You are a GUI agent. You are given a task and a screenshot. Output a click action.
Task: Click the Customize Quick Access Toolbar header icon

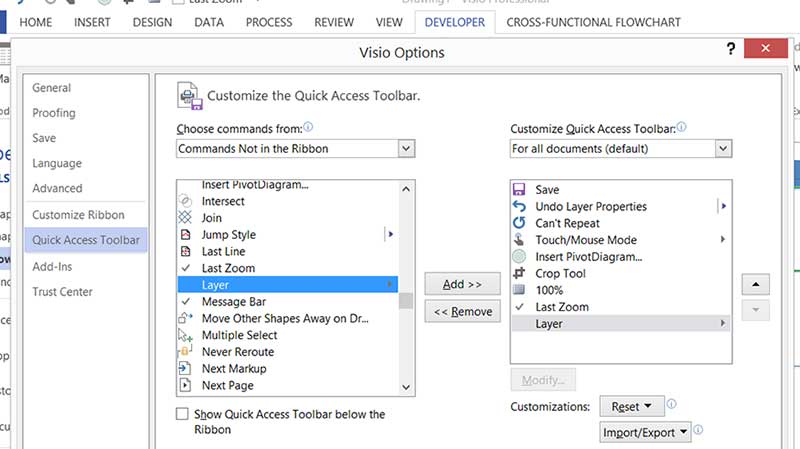(190, 95)
